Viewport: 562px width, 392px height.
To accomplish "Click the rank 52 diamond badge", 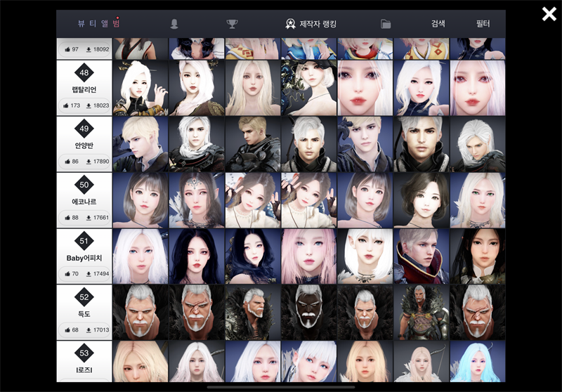I will [84, 297].
